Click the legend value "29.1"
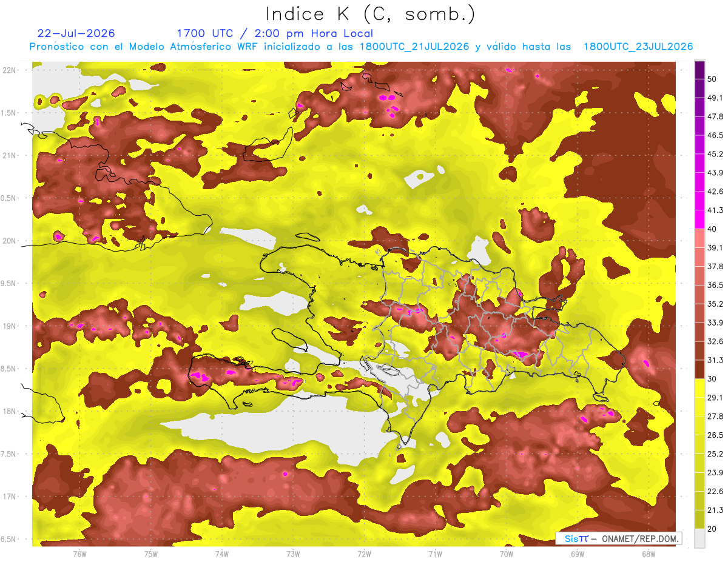 715,398
